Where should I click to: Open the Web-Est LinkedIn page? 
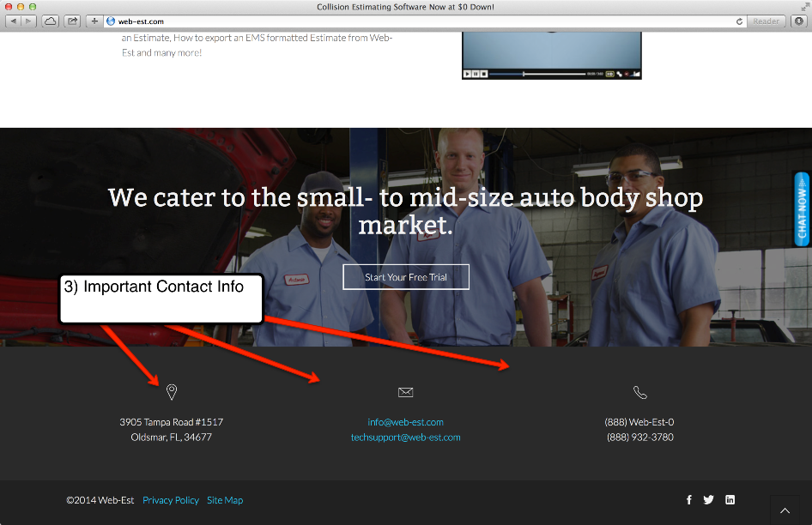coord(730,499)
